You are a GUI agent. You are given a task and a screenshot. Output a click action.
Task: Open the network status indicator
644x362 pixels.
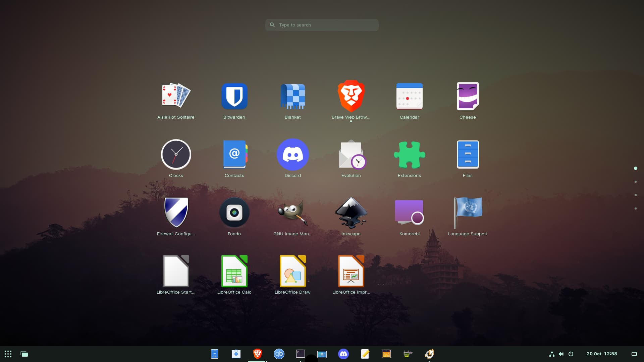(552, 354)
